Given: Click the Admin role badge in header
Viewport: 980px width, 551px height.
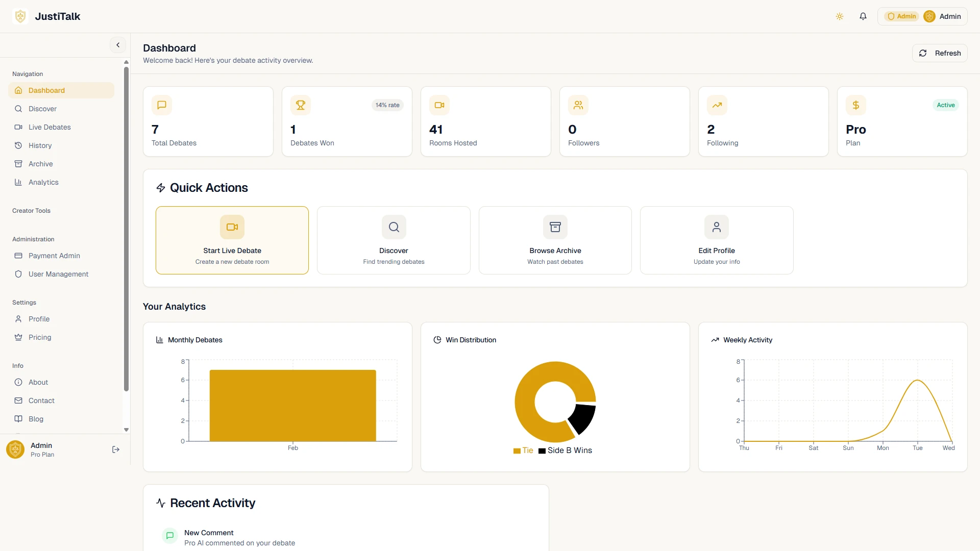Looking at the screenshot, I should point(902,16).
